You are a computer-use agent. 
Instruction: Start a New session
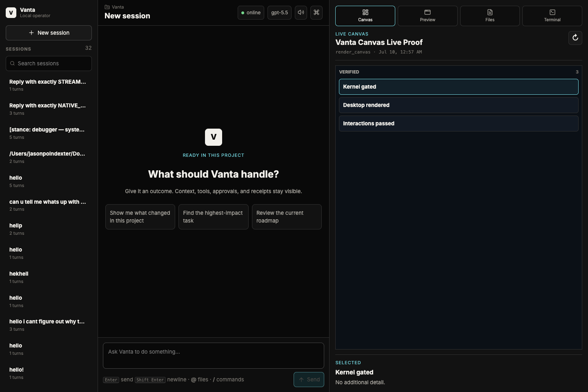pos(49,33)
